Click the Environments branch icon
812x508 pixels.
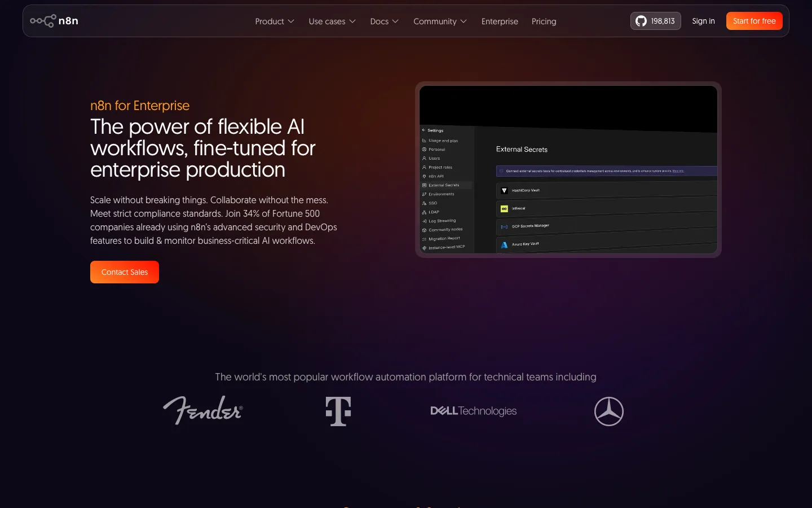coord(424,194)
